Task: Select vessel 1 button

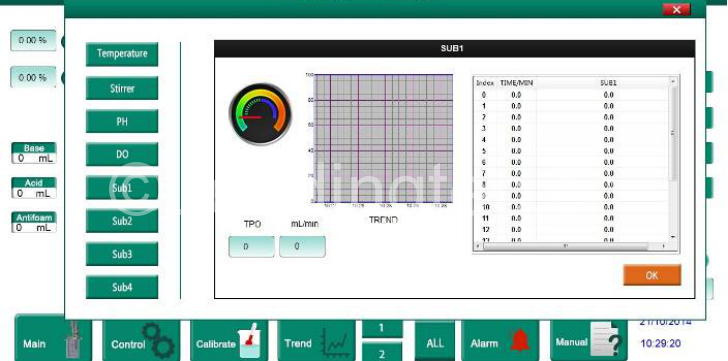Action: [382, 328]
